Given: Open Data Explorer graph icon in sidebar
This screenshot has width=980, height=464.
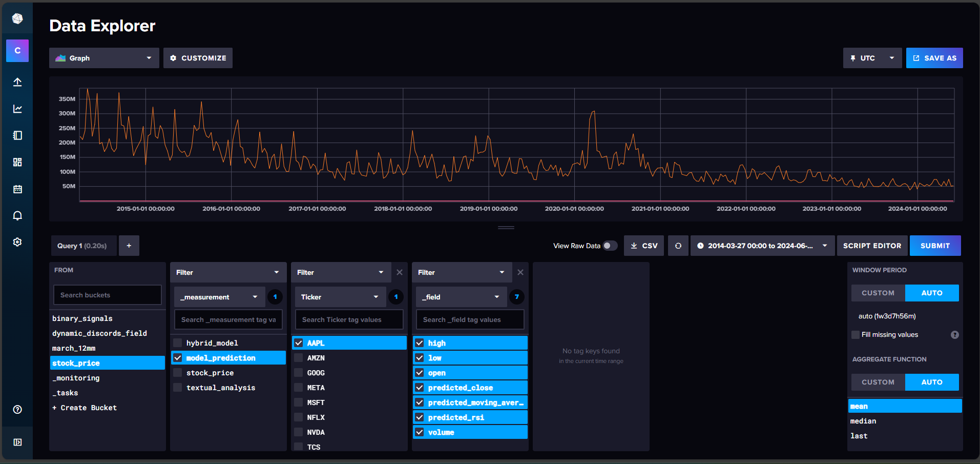Looking at the screenshot, I should pos(17,109).
